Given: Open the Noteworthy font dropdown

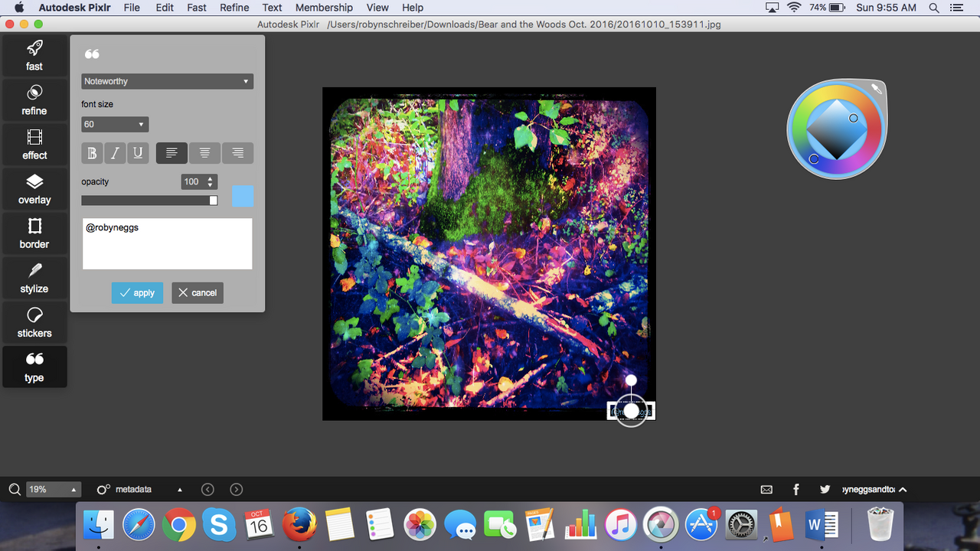Looking at the screenshot, I should [x=168, y=81].
